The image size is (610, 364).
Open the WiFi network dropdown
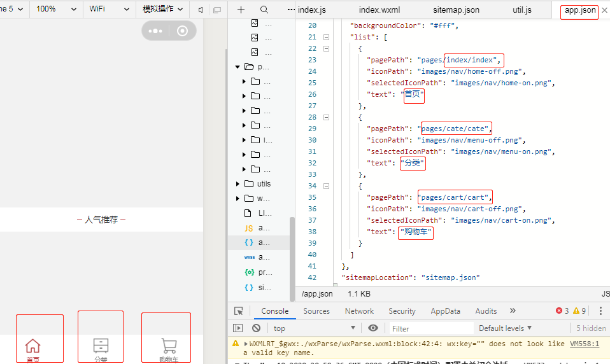(x=110, y=9)
